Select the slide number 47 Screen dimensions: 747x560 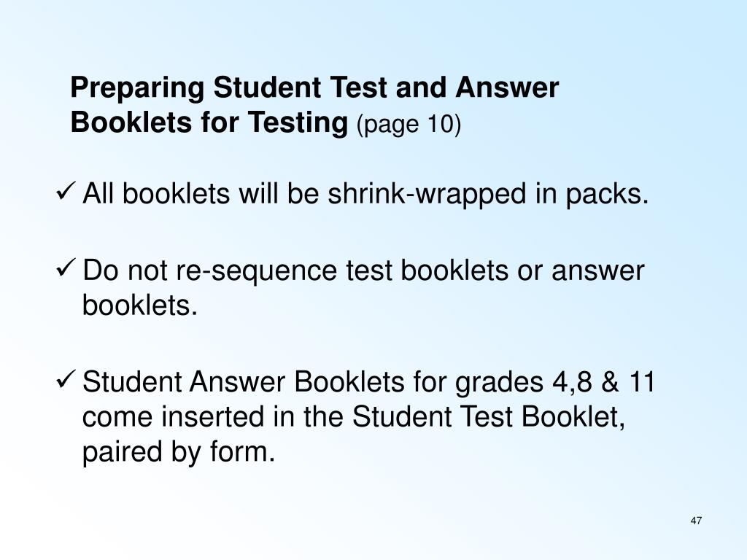tap(696, 521)
